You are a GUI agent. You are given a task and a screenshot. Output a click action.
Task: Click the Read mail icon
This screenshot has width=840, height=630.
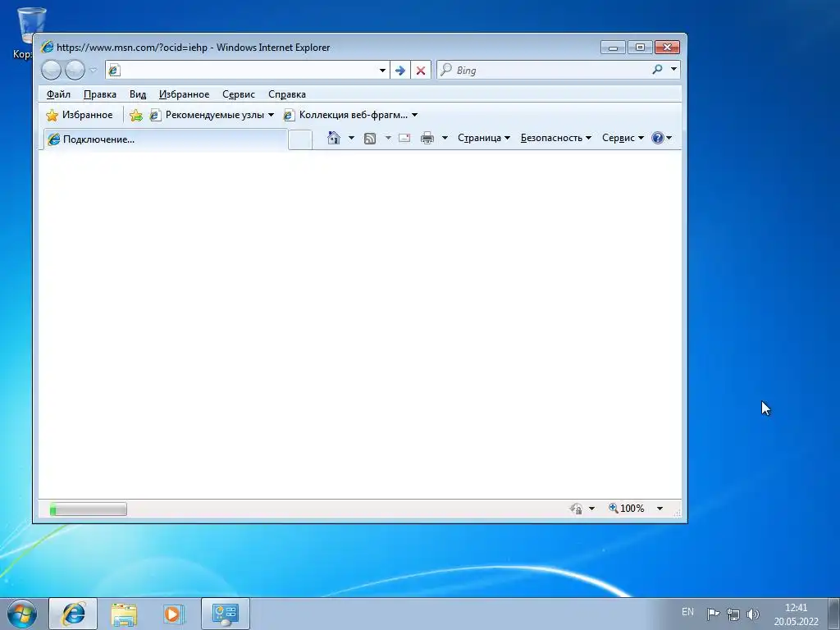[404, 138]
